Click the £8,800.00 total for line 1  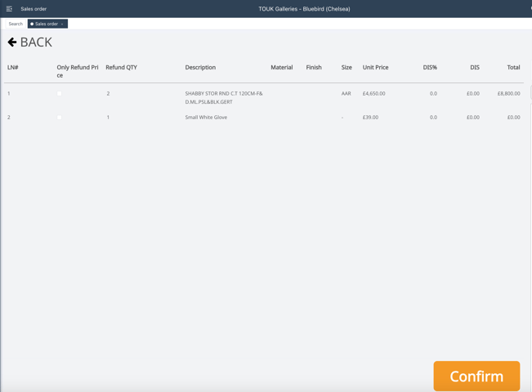[508, 94]
